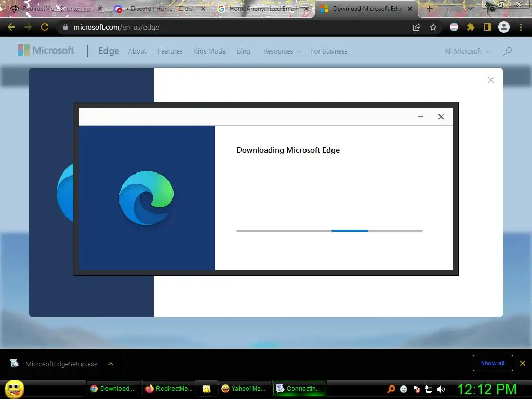Close the Discord tab

click(203, 9)
